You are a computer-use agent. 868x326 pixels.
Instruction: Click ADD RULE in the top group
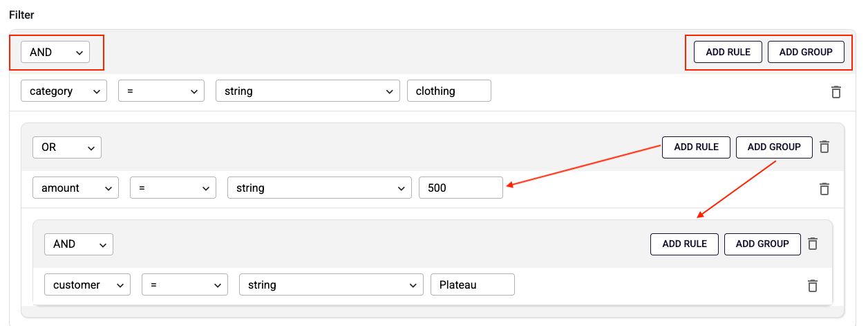[x=728, y=52]
